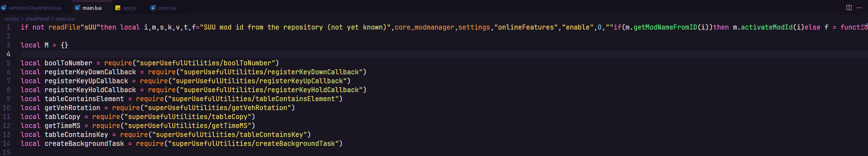Click the split editor right icon
This screenshot has height=156, width=868.
coord(849,8)
